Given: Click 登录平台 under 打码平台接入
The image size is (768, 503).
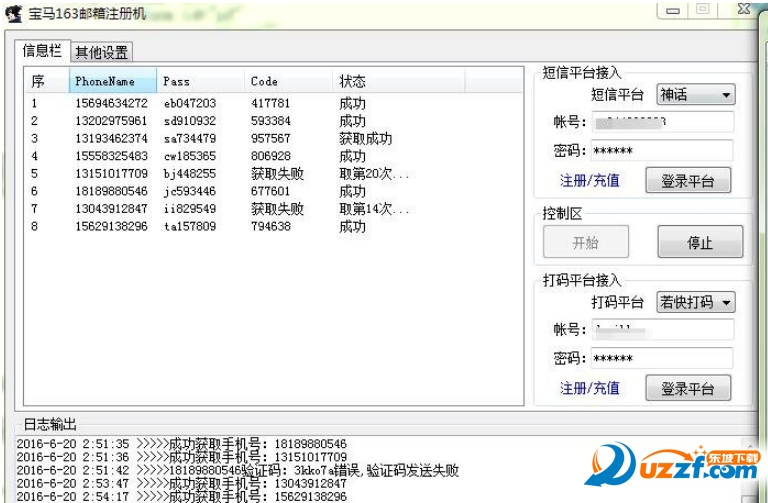Looking at the screenshot, I should [688, 388].
